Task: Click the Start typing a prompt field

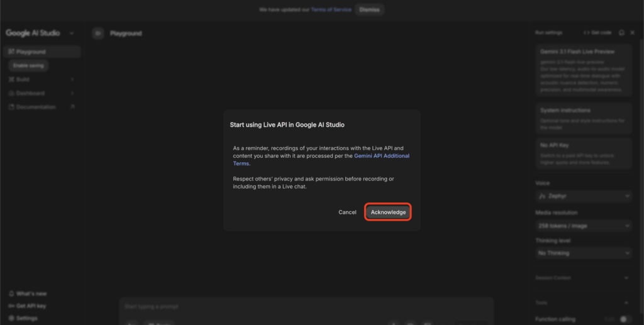Action: pos(306,307)
